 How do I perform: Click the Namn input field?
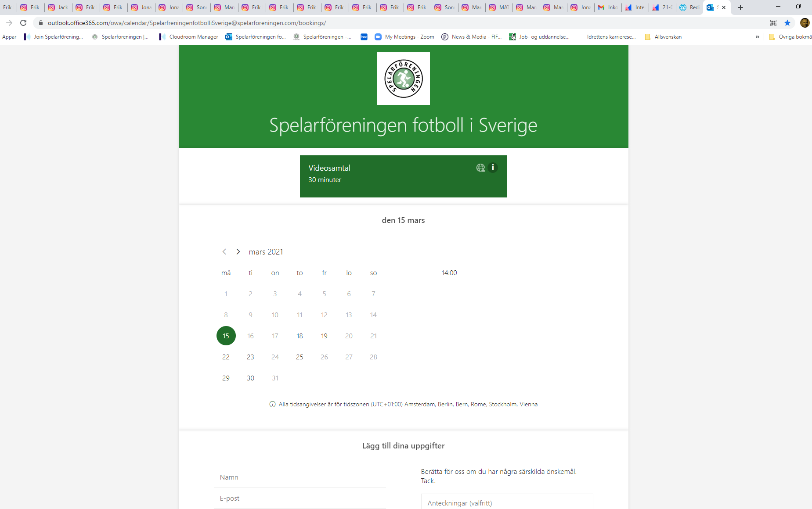tap(300, 477)
